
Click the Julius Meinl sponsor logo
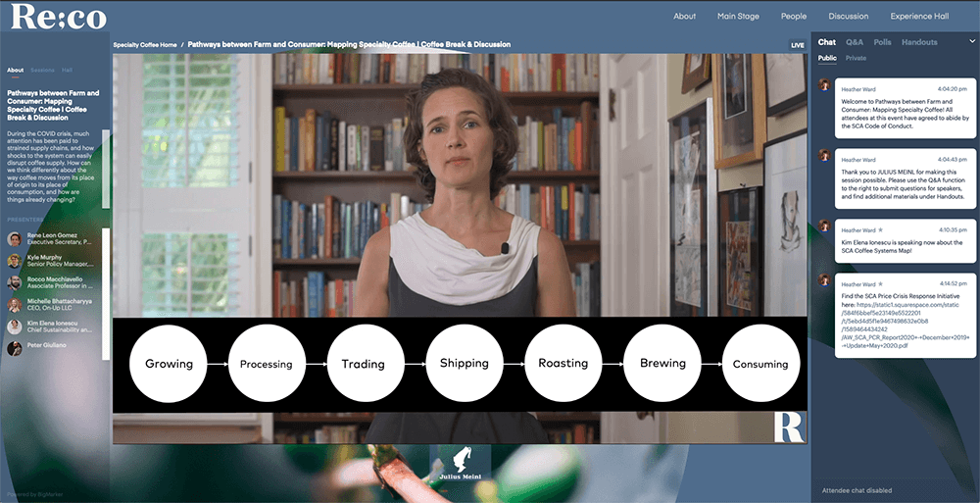(460, 465)
